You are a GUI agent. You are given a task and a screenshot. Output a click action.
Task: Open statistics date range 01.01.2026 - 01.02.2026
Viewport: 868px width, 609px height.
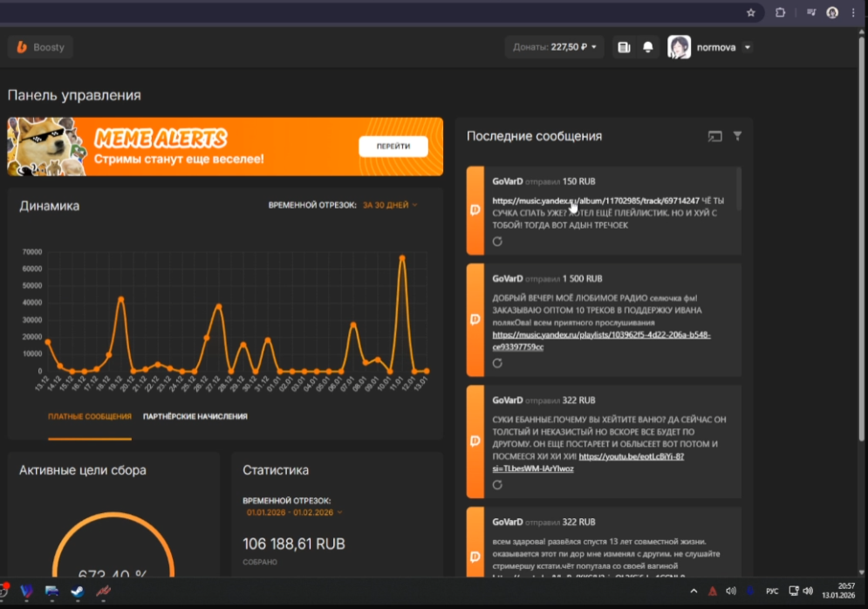coord(294,513)
